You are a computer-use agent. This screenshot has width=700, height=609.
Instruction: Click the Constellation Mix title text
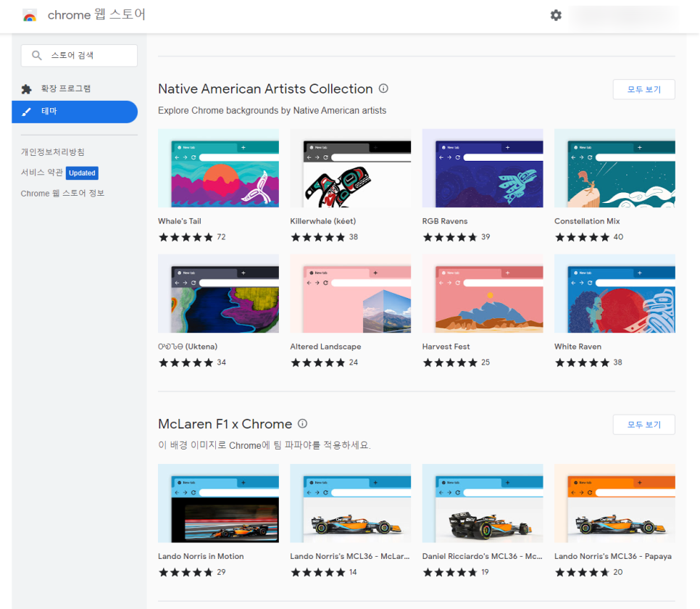[587, 221]
